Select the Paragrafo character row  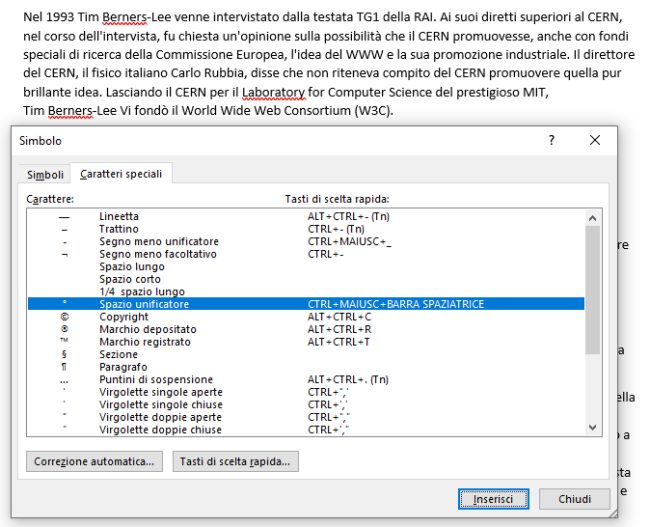coord(306,367)
